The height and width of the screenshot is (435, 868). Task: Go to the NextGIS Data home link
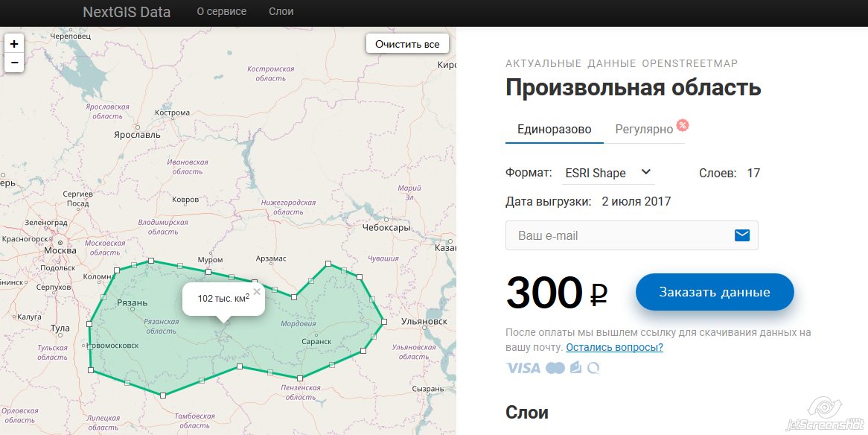pos(127,12)
